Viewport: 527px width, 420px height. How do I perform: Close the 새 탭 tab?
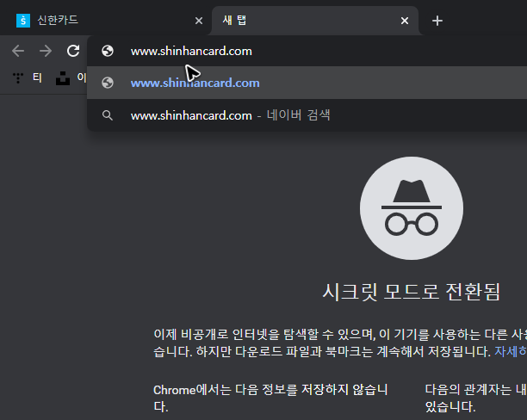click(x=405, y=21)
